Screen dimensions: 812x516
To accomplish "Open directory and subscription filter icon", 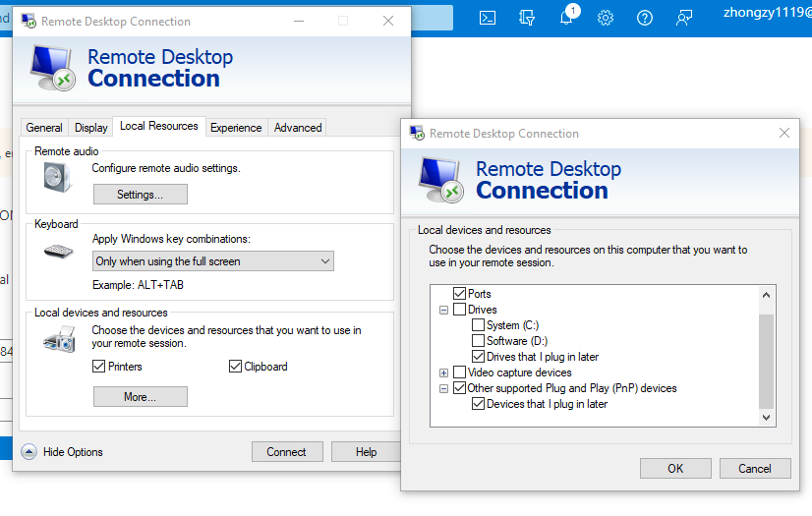I will (x=527, y=18).
